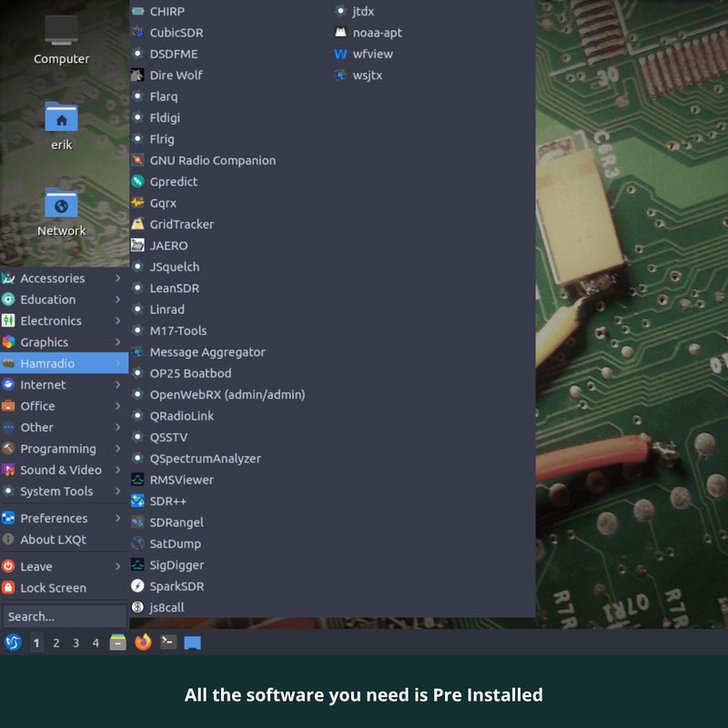Switch to workspace 4
The width and height of the screenshot is (728, 728).
pos(96,642)
